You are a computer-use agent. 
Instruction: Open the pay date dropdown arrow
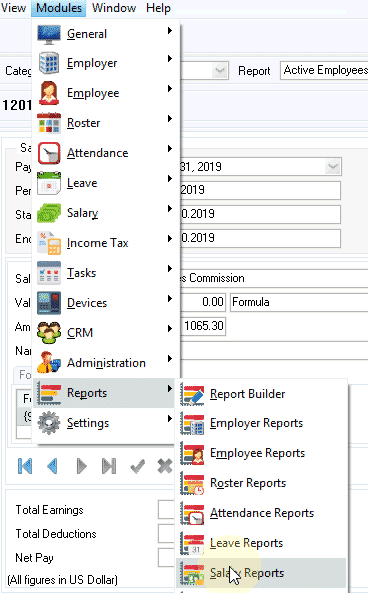(333, 166)
